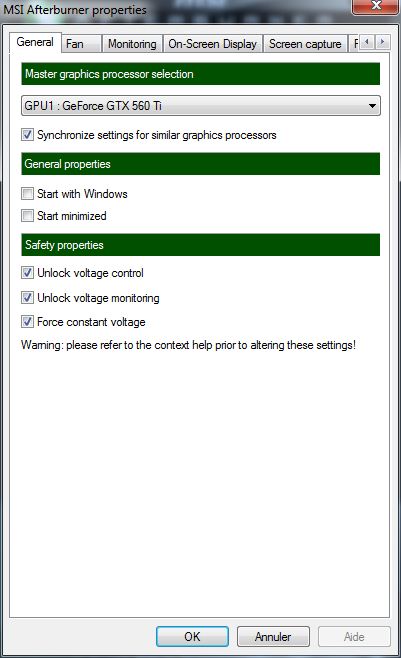Open the Monitoring tab

(x=132, y=44)
